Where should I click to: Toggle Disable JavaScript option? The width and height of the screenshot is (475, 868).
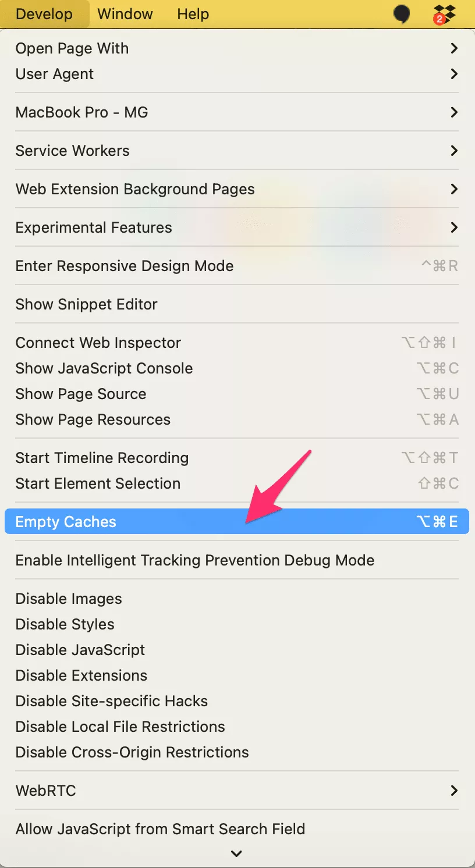(80, 650)
